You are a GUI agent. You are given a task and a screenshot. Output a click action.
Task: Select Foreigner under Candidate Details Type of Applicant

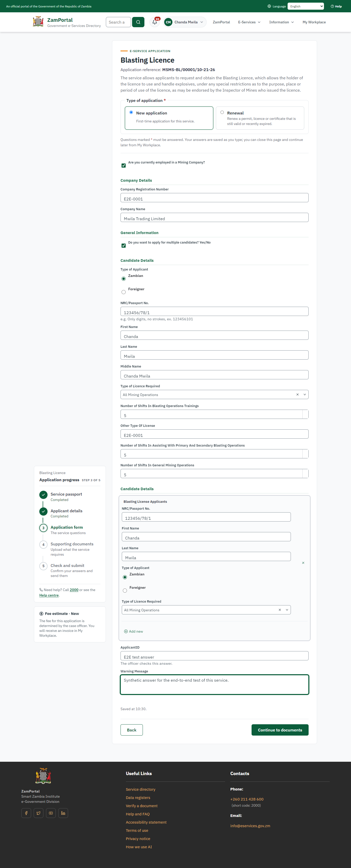[x=124, y=292]
